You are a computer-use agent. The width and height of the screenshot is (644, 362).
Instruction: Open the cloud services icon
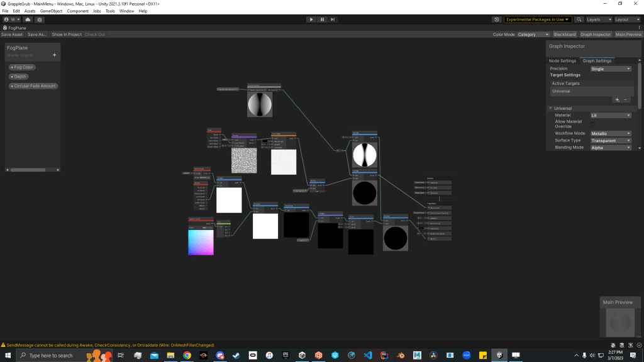[x=28, y=19]
